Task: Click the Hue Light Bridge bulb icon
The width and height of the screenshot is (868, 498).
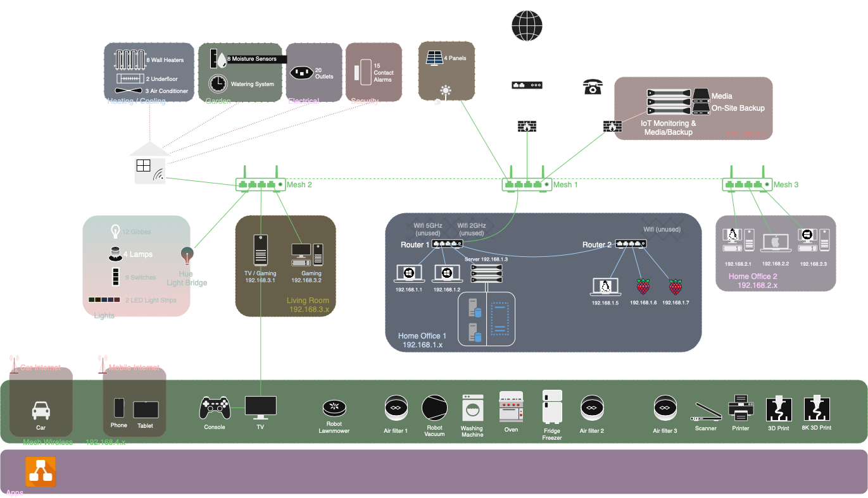Action: pyautogui.click(x=187, y=255)
